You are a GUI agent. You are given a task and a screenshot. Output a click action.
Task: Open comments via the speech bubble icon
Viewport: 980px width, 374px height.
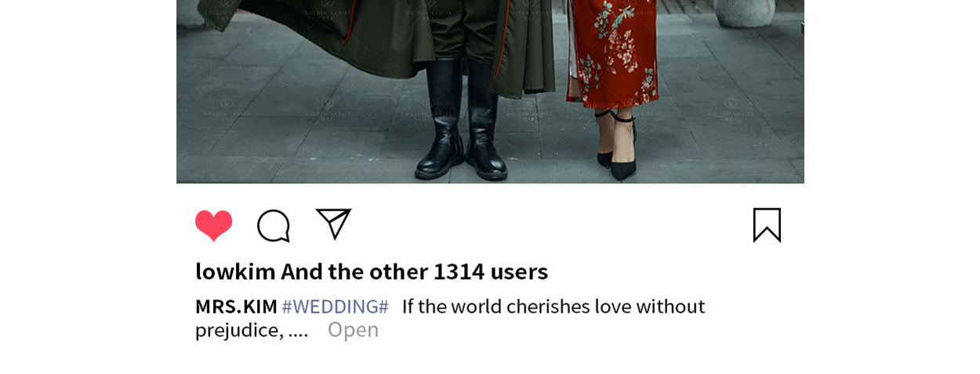click(274, 226)
